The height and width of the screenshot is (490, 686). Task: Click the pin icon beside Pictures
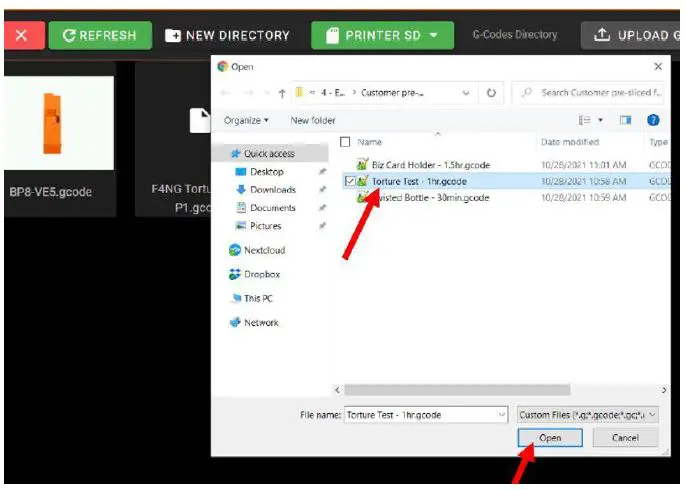pos(322,226)
